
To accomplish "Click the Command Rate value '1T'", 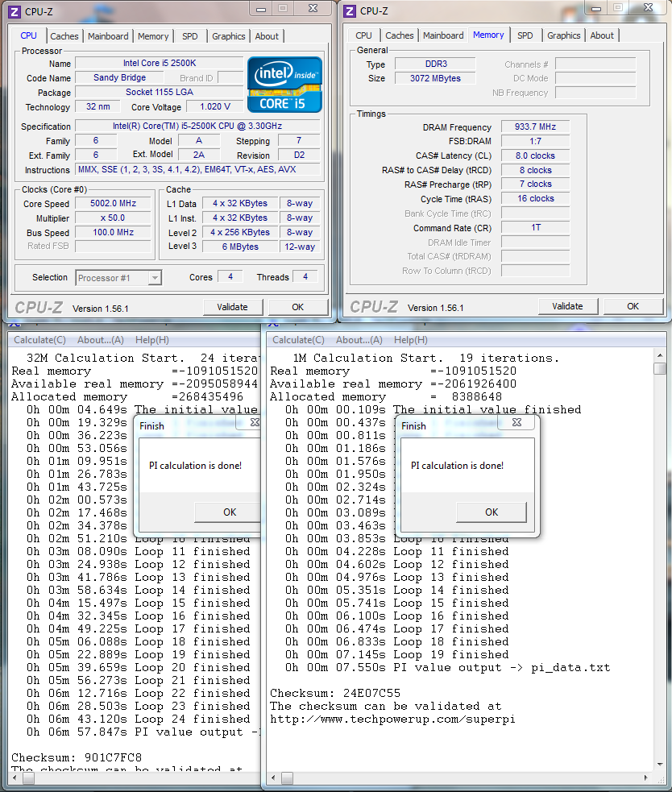I will (536, 228).
